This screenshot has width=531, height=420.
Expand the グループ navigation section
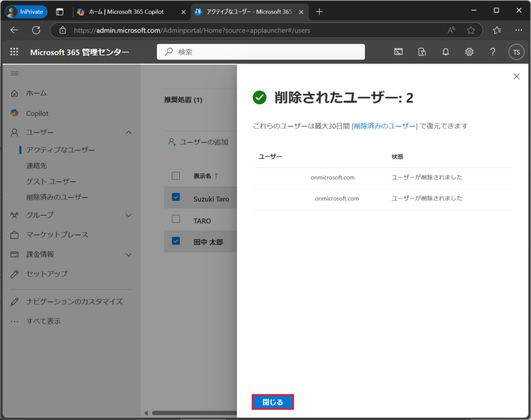[129, 215]
